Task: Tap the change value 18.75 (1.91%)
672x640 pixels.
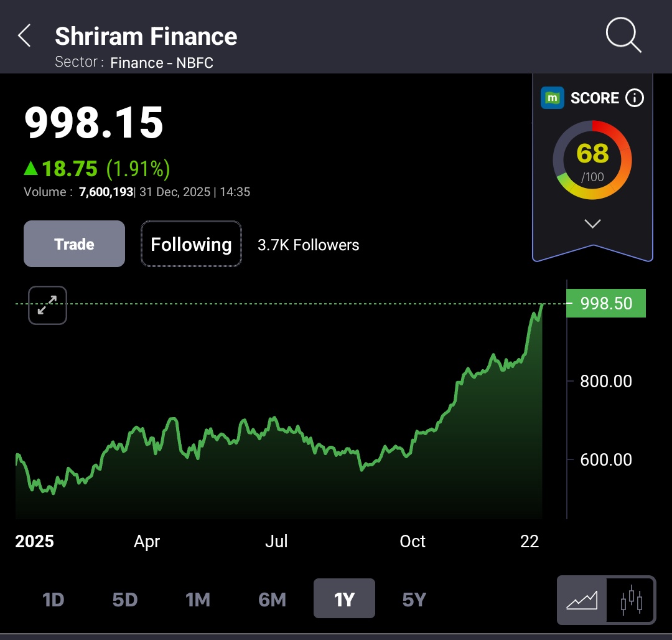Action: pyautogui.click(x=106, y=169)
